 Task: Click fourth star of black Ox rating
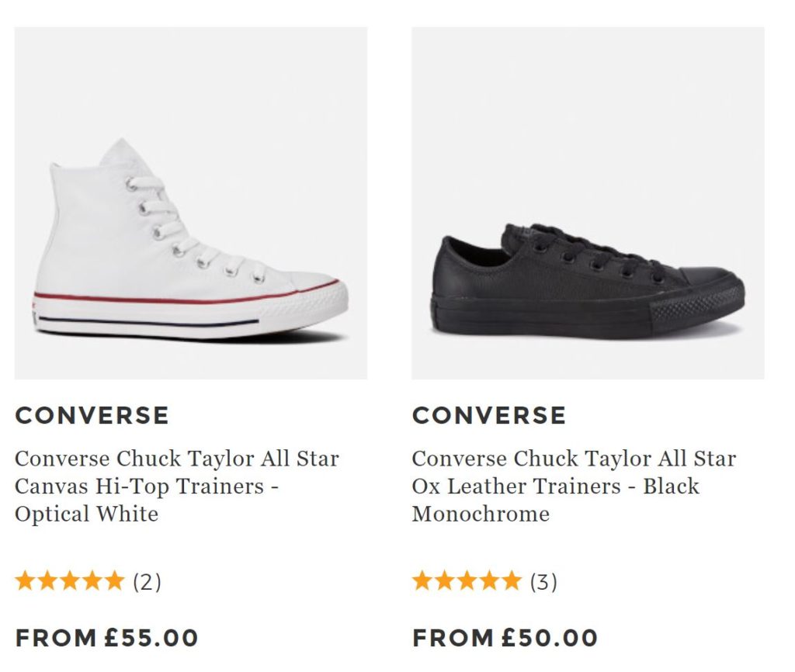(x=489, y=580)
